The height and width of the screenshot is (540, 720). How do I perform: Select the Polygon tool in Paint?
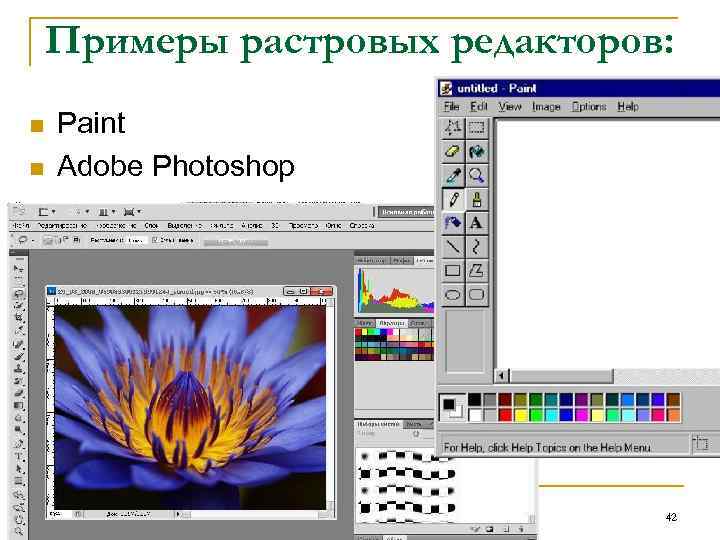click(477, 271)
